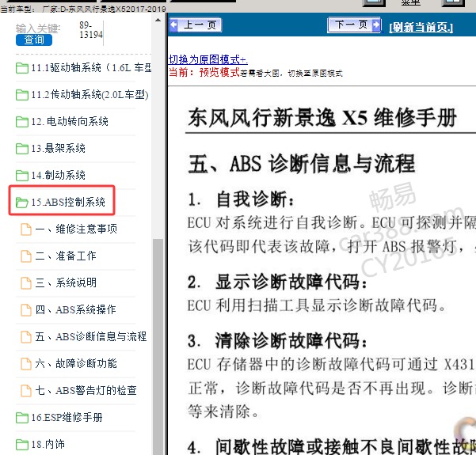Click the open folder icon of 15.ABS控制系统
Screen dimensions: 476x455
pyautogui.click(x=22, y=203)
